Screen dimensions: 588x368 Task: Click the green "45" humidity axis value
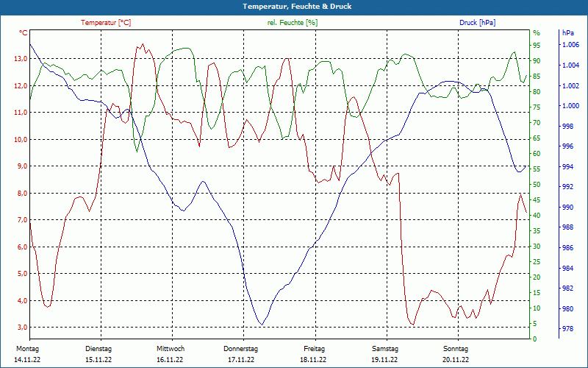(537, 200)
